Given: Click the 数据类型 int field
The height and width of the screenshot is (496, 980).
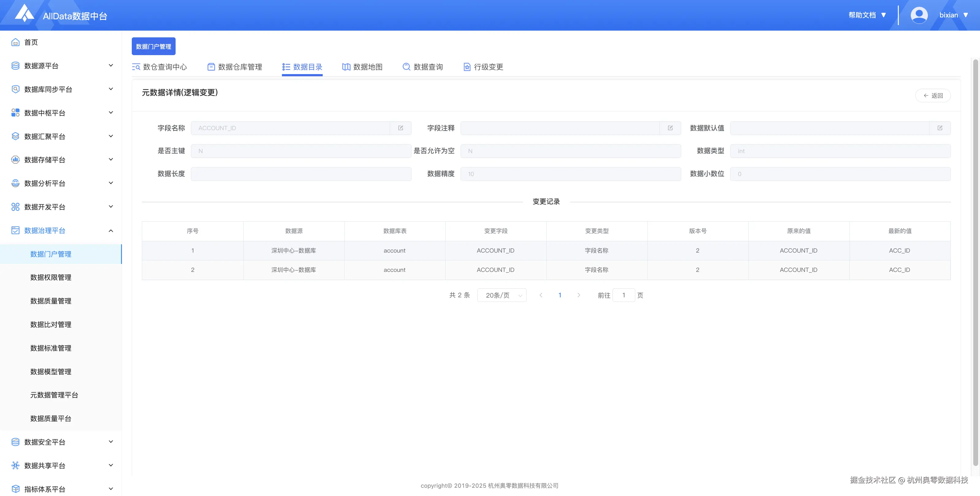Looking at the screenshot, I should pyautogui.click(x=840, y=151).
